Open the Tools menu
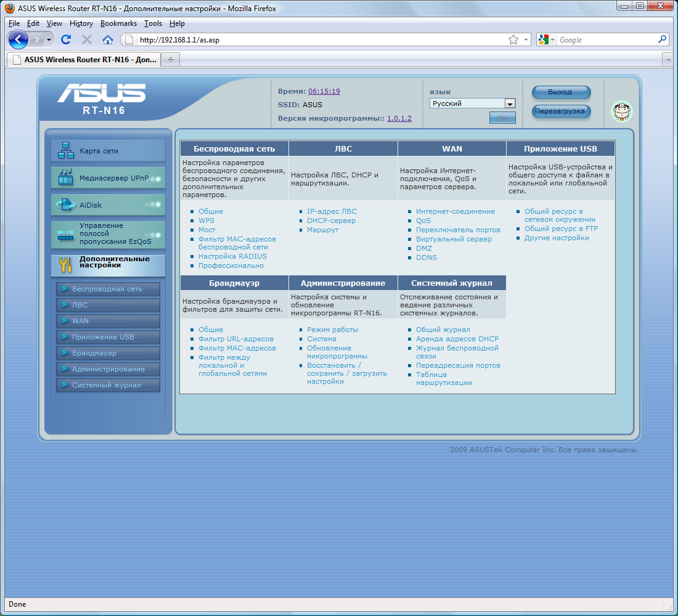Screen dimensions: 678x616 click(153, 23)
